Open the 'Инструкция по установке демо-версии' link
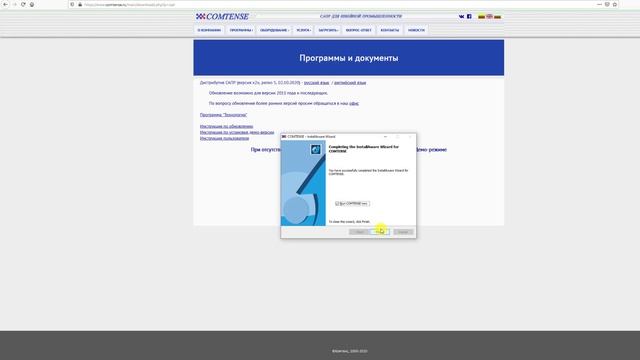The height and width of the screenshot is (360, 640). (237, 132)
